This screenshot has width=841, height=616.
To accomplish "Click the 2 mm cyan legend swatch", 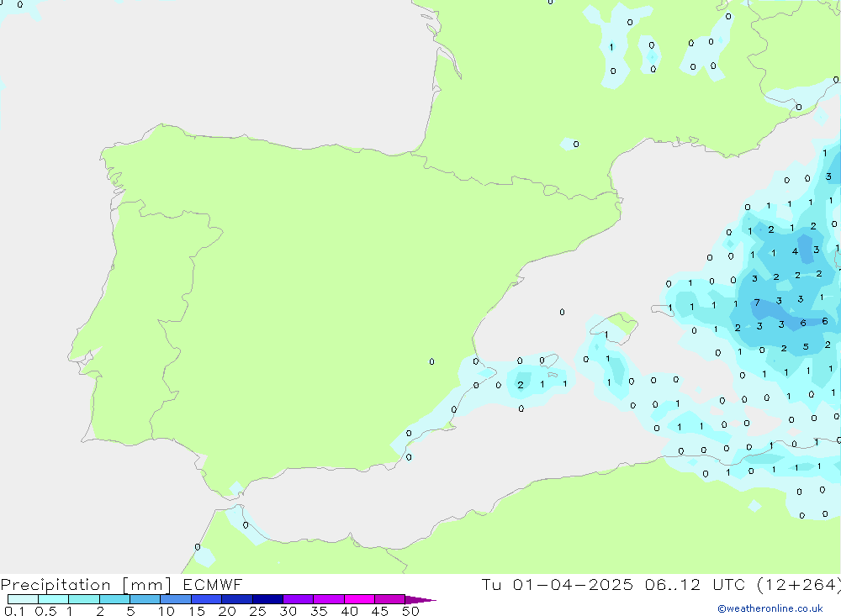I will click(x=114, y=599).
